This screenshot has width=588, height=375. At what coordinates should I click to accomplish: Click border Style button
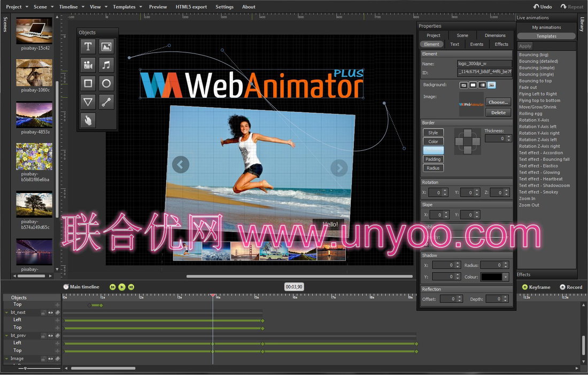(x=433, y=133)
